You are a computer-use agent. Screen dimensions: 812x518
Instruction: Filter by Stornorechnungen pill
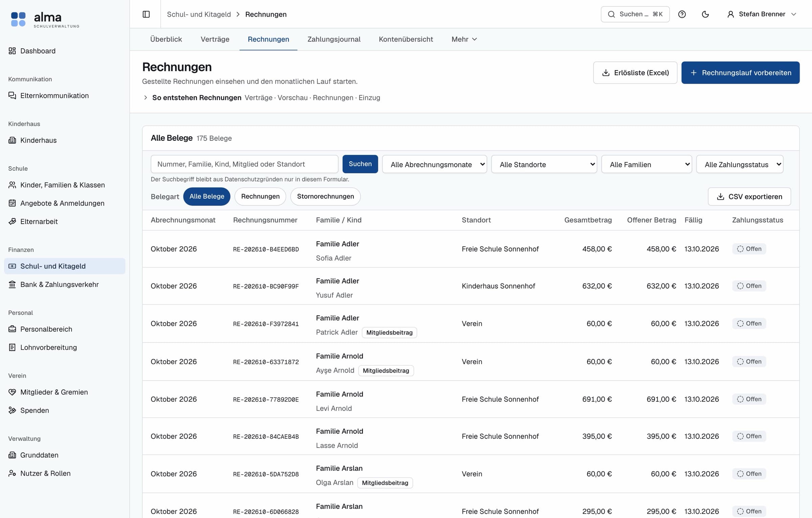[325, 196]
